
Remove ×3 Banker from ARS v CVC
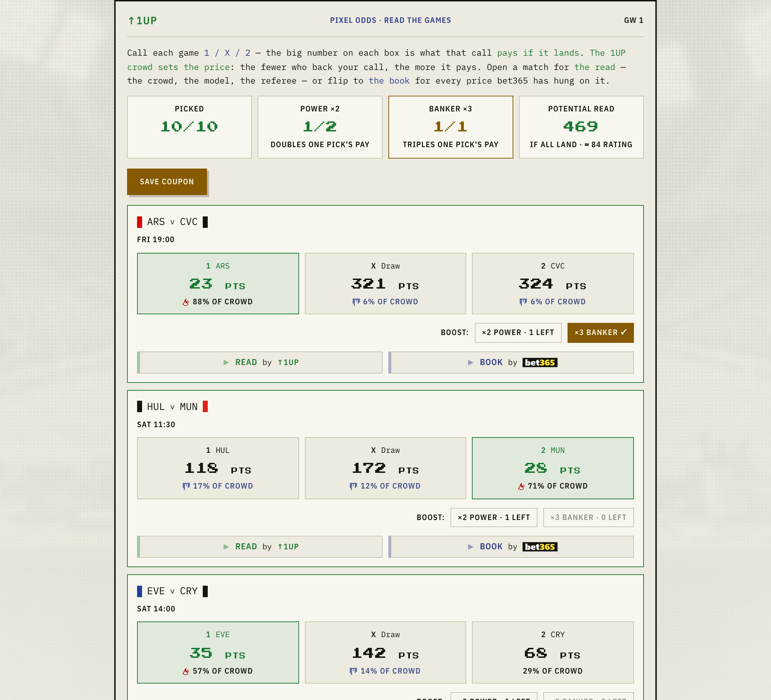tap(601, 333)
